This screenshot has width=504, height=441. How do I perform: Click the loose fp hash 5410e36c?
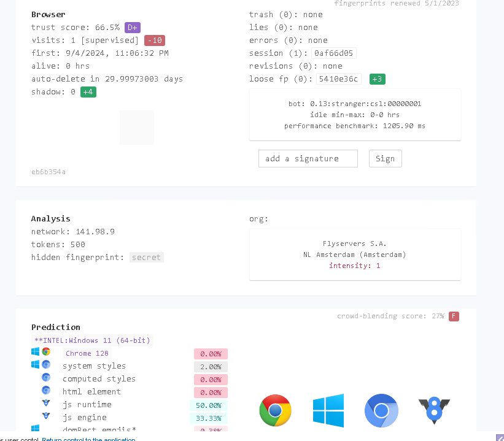click(x=338, y=79)
